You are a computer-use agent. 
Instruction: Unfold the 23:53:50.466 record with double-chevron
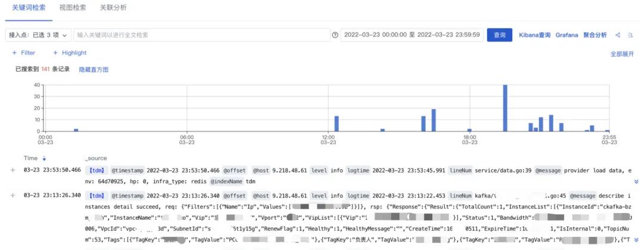(636, 181)
